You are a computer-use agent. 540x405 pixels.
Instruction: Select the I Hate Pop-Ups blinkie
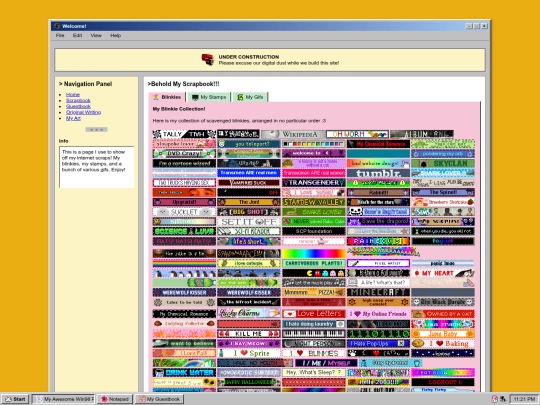[378, 343]
